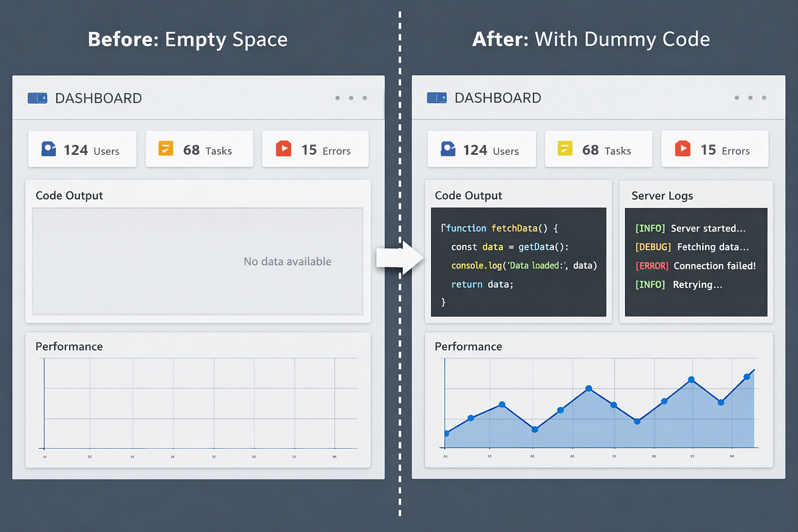This screenshot has width=798, height=532.
Task: Open the 124 Users card in the Before dashboard
Action: pos(82,149)
